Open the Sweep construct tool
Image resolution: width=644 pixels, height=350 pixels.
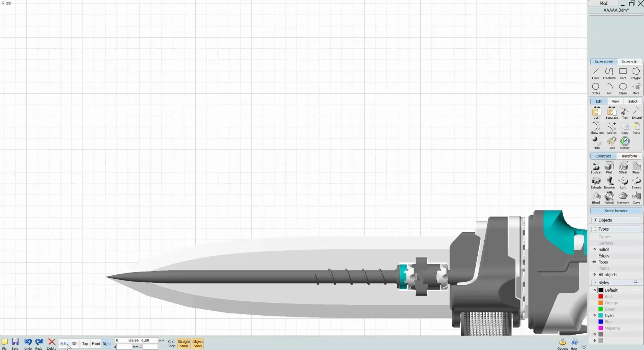pyautogui.click(x=636, y=182)
